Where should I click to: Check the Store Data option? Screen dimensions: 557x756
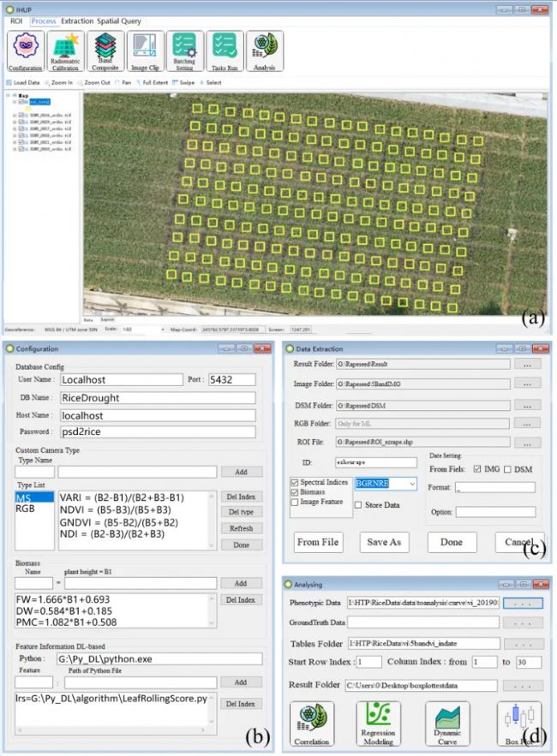pyautogui.click(x=358, y=505)
